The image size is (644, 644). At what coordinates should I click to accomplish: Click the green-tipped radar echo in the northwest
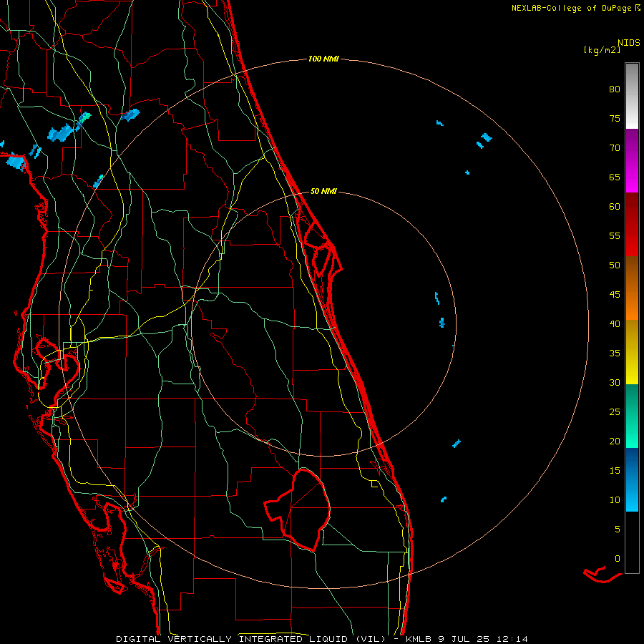click(84, 119)
